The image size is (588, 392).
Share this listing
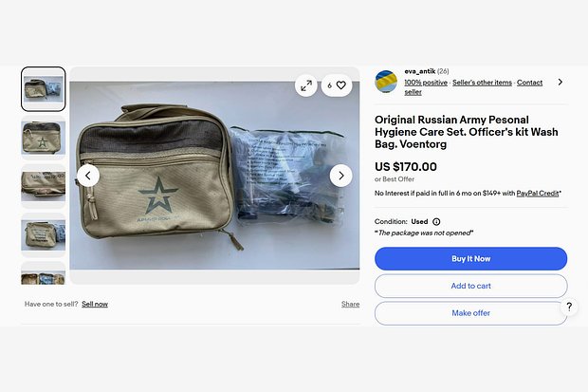pos(350,304)
